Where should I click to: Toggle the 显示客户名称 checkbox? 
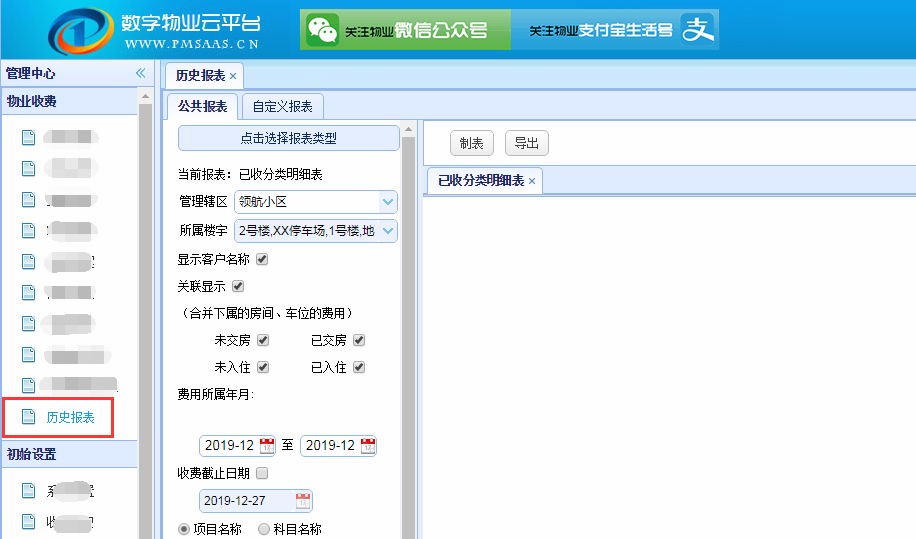click(263, 259)
